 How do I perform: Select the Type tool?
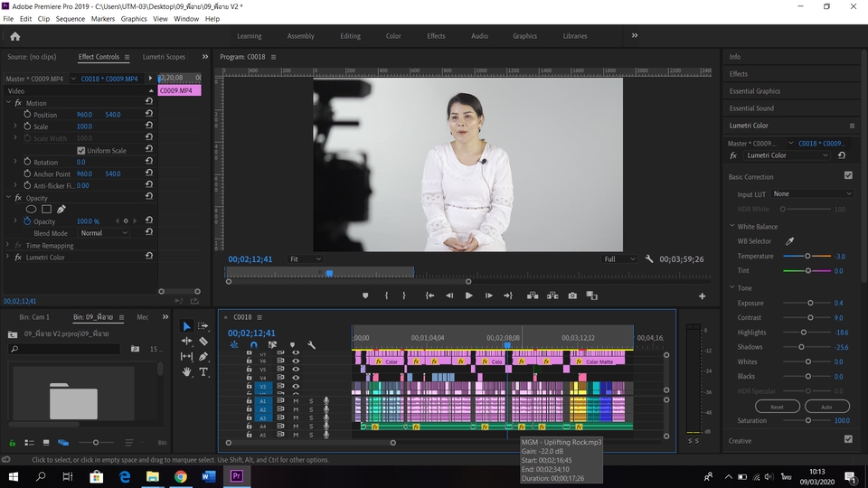pyautogui.click(x=203, y=371)
